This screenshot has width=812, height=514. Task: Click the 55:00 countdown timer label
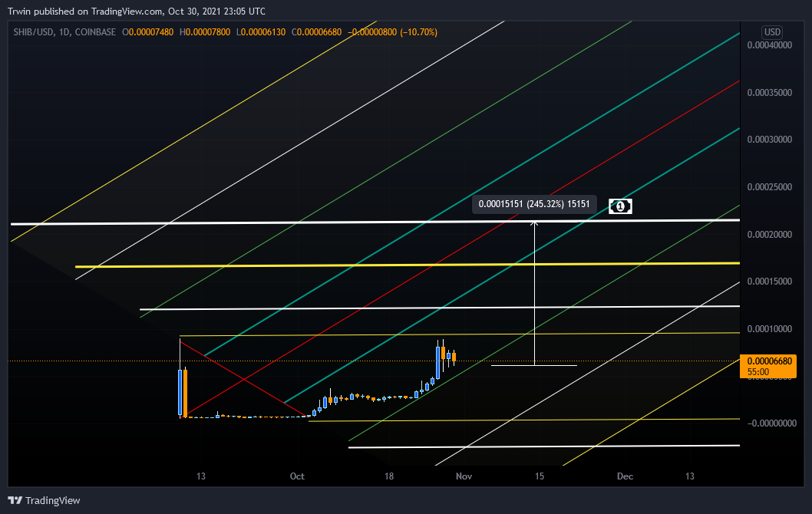click(x=758, y=371)
